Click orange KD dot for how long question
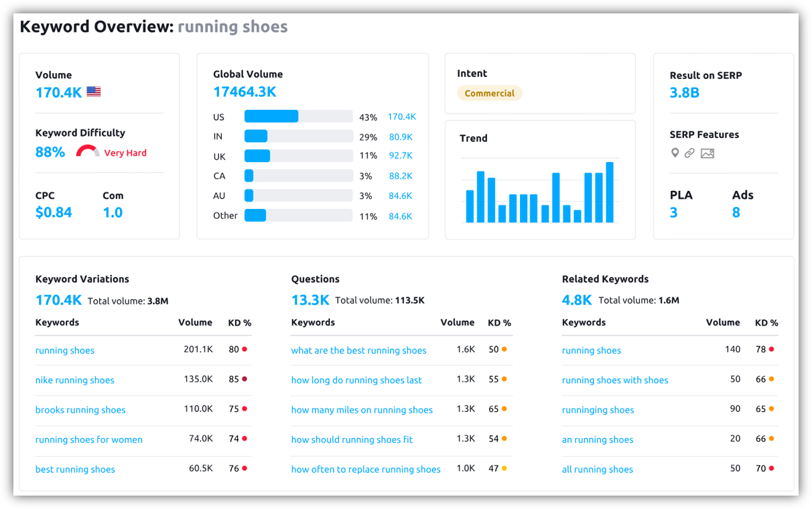812x509 pixels. point(504,379)
